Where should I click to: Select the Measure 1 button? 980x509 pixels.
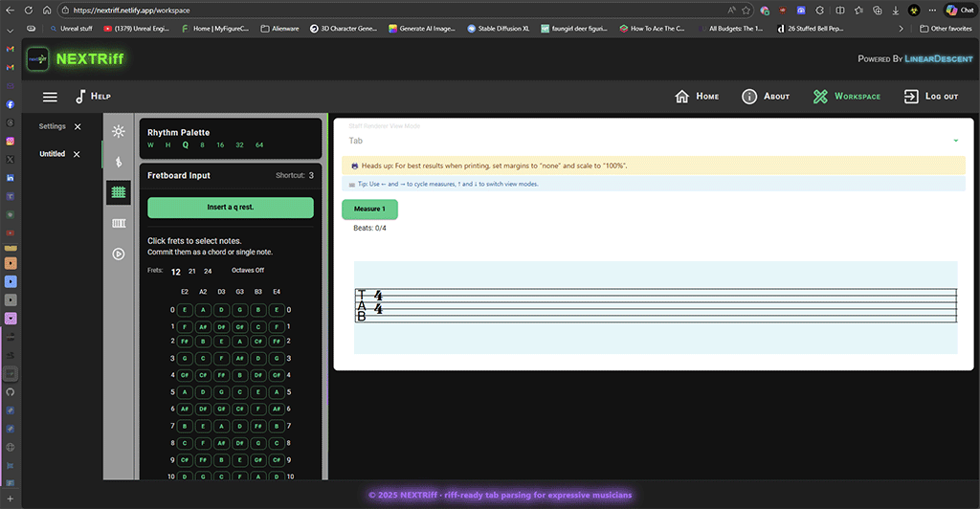[x=369, y=209]
